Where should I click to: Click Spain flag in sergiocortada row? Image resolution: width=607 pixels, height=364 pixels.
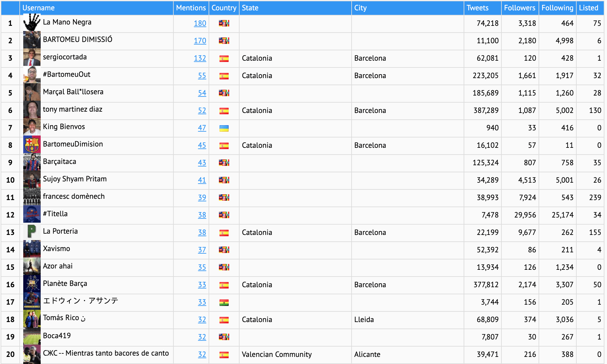pos(224,58)
